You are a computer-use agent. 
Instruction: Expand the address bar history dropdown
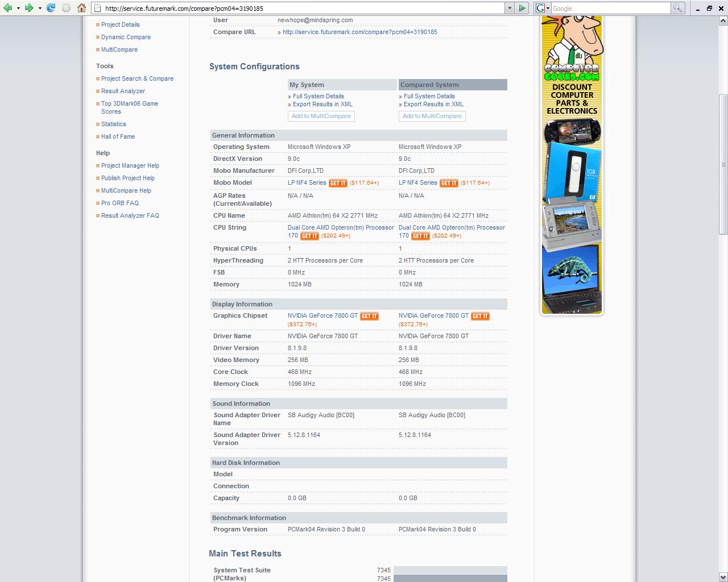coord(509,8)
